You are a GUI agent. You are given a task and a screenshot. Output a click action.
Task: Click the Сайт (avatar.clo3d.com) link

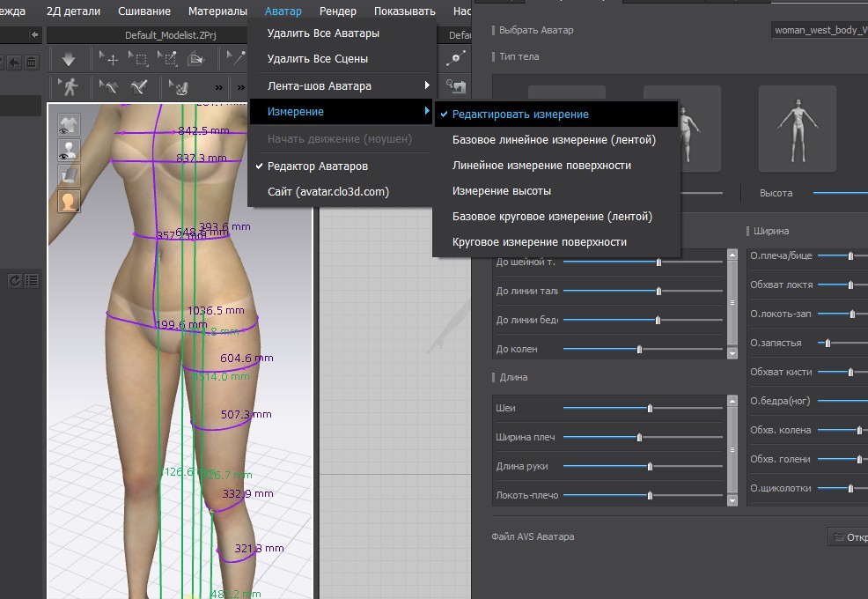tap(327, 191)
